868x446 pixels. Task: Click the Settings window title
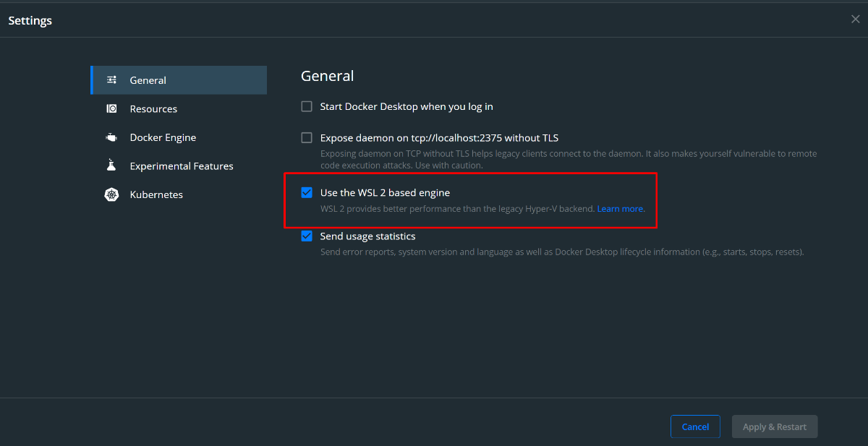click(30, 20)
